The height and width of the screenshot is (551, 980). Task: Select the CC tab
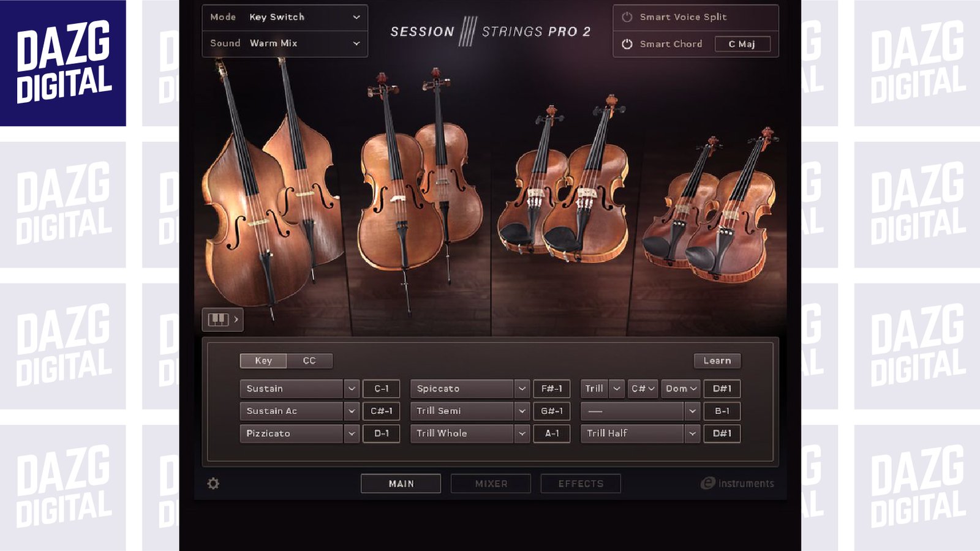(309, 361)
